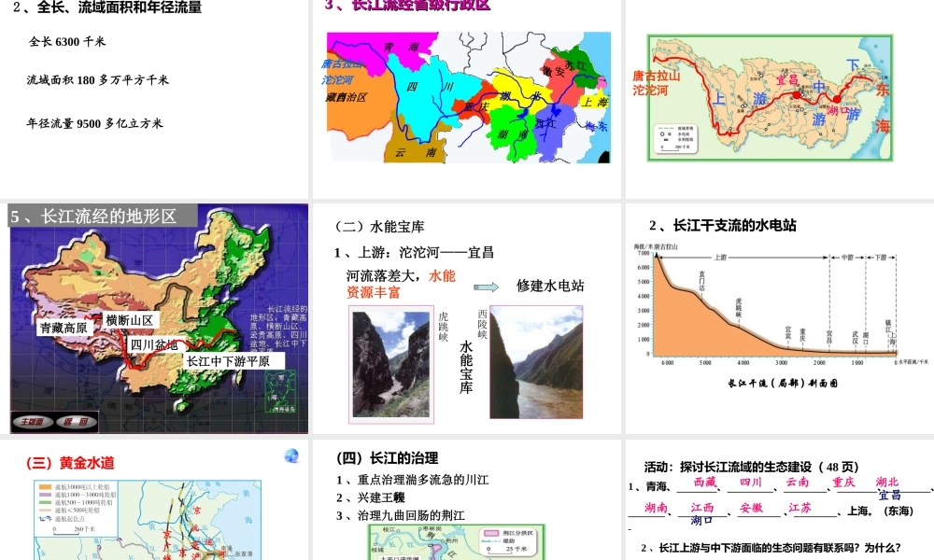
Task: Click the 上海 label on the province map
Action: coord(595,102)
